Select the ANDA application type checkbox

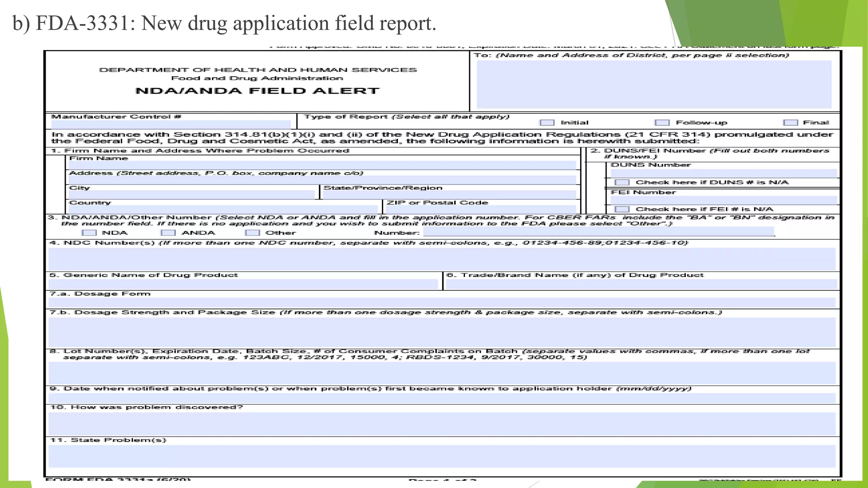pyautogui.click(x=168, y=233)
